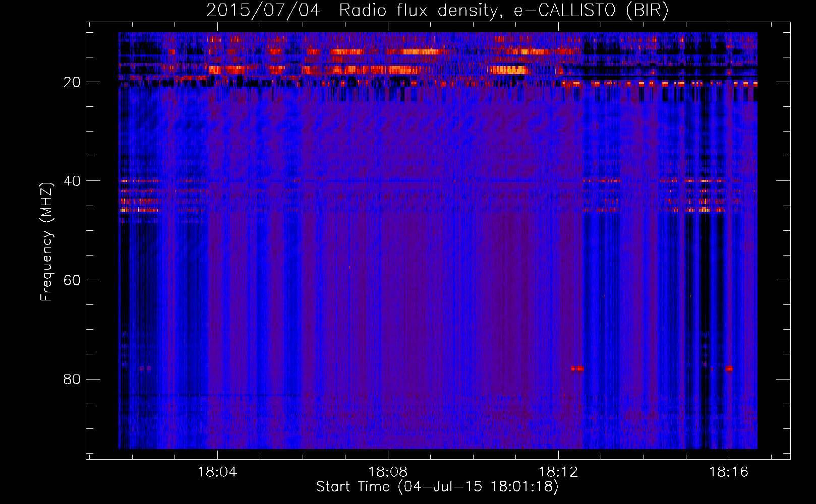Image resolution: width=816 pixels, height=504 pixels.
Task: Select the 40 MHz frequency tick label
Action: (x=72, y=180)
